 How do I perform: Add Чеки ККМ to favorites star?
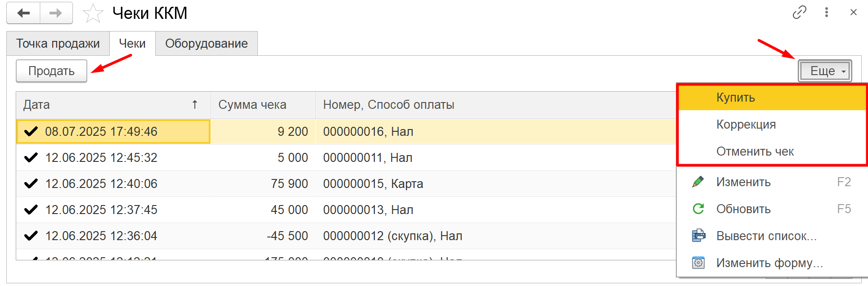(93, 13)
